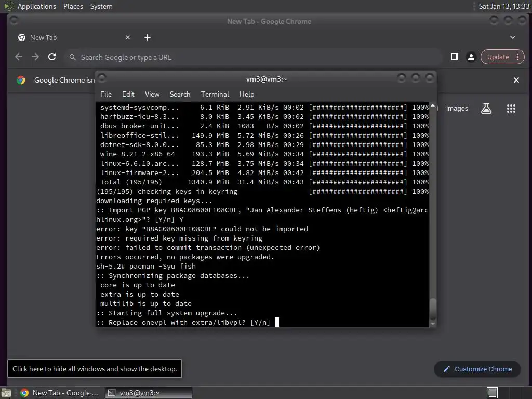Image resolution: width=532 pixels, height=399 pixels.
Task: Go forward in Chrome
Action: (x=35, y=57)
